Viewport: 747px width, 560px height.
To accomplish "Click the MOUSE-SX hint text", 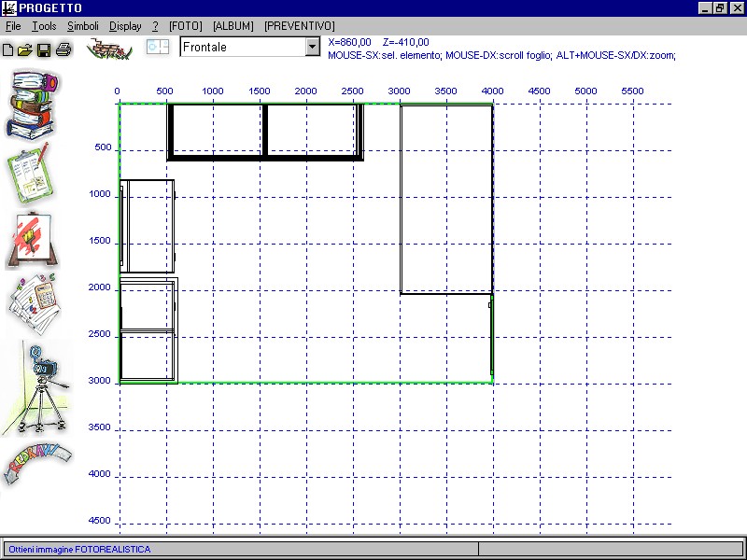I will [x=501, y=55].
